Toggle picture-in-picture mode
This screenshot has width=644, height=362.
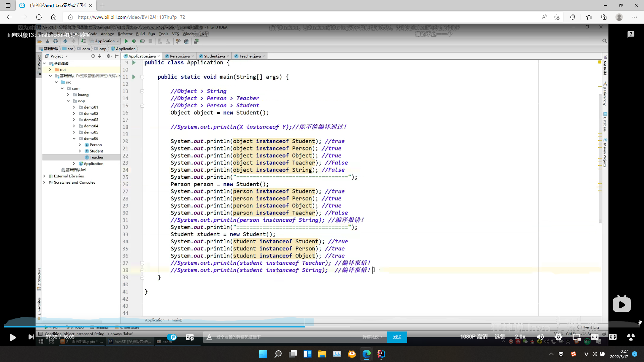click(x=577, y=337)
